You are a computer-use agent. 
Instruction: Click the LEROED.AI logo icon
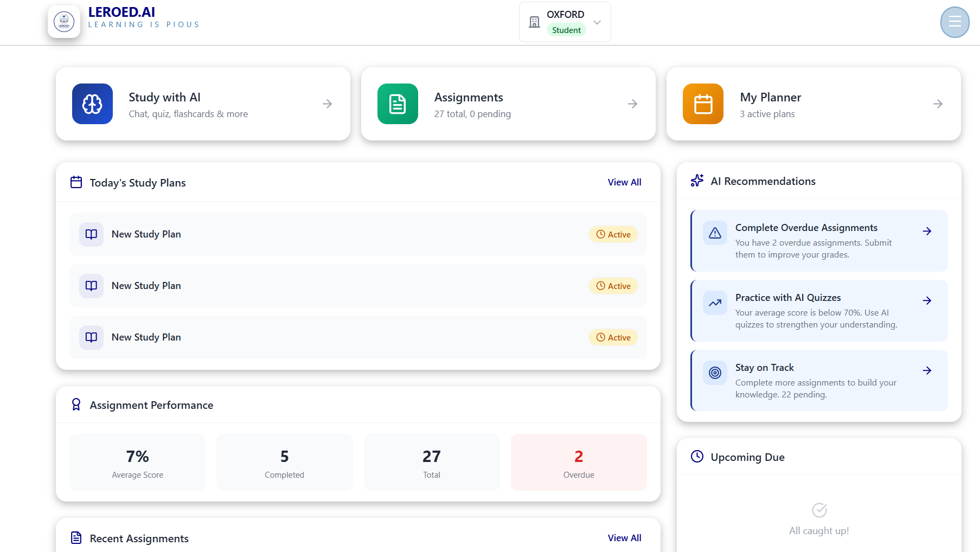pos(64,22)
